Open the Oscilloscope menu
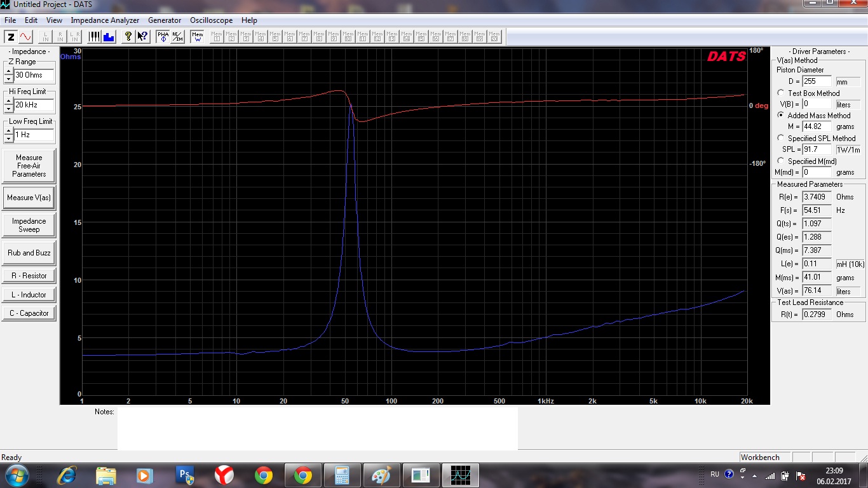 coord(211,20)
